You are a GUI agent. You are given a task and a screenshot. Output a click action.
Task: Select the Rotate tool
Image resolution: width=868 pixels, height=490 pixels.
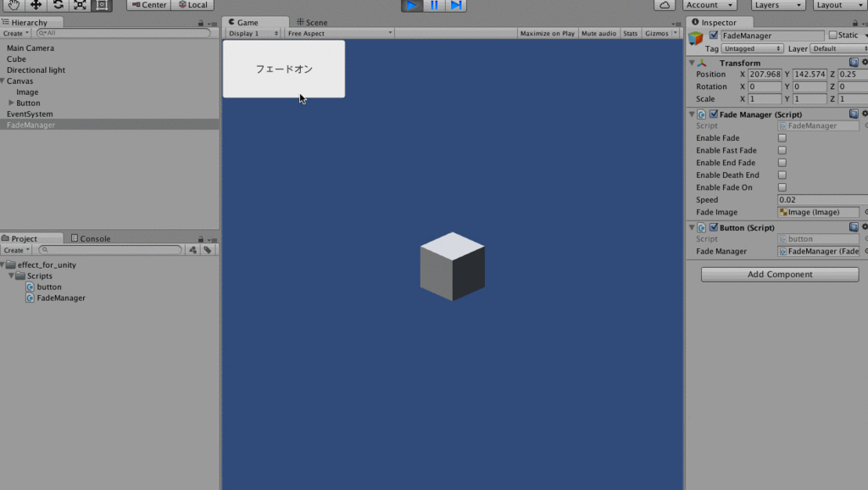pyautogui.click(x=58, y=5)
